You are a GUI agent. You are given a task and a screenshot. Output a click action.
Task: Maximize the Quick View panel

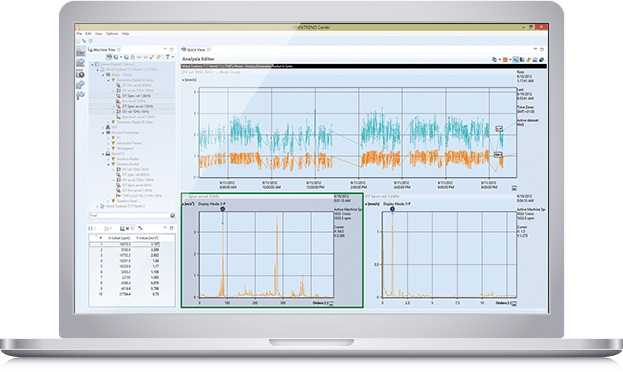tap(542, 49)
